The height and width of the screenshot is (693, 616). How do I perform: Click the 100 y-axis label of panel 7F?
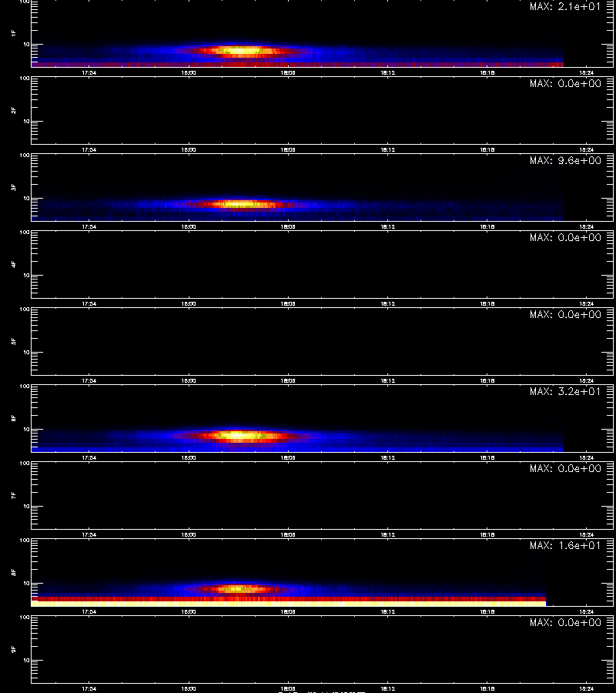click(25, 464)
